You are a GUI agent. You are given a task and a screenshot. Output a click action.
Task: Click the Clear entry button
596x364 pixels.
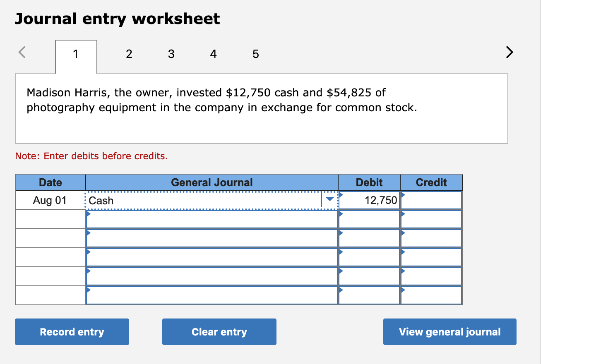coord(219,332)
